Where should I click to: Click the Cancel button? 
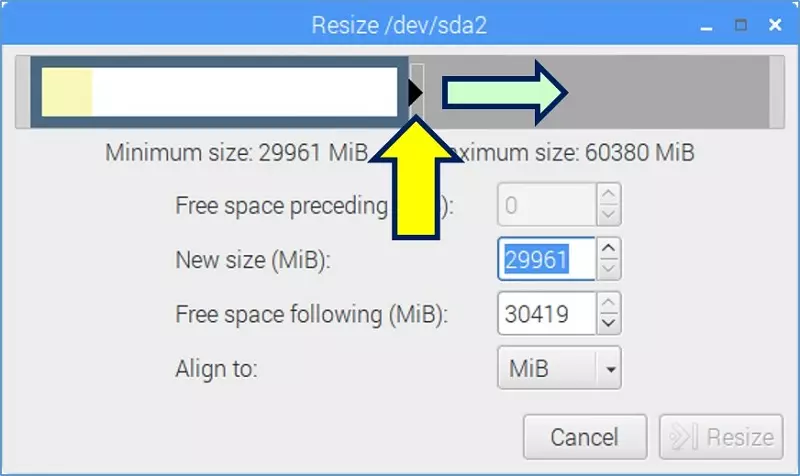(x=585, y=437)
